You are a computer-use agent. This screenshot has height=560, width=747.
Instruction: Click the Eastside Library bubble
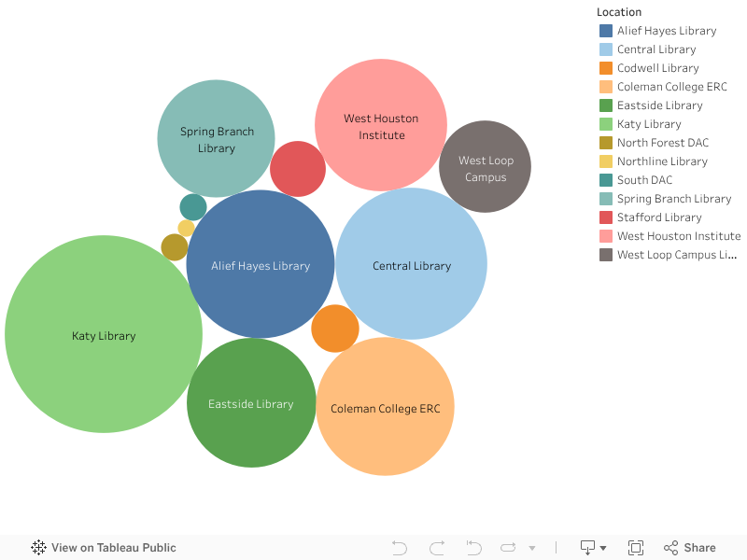pyautogui.click(x=251, y=402)
